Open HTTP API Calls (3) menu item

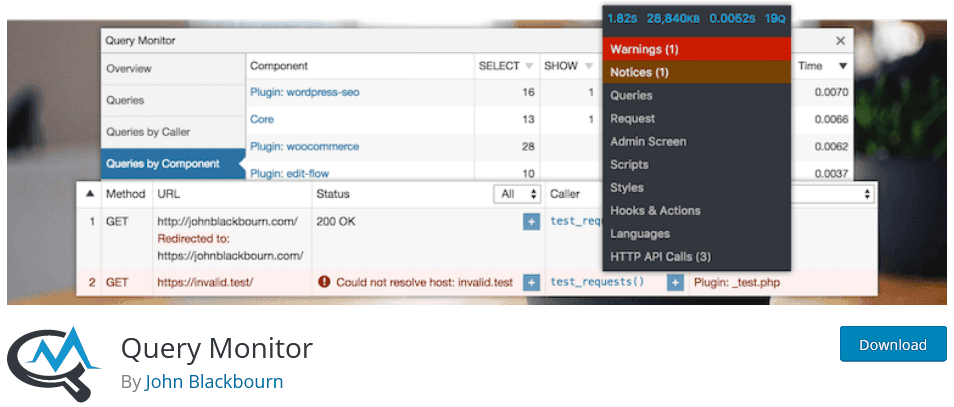pyautogui.click(x=660, y=257)
